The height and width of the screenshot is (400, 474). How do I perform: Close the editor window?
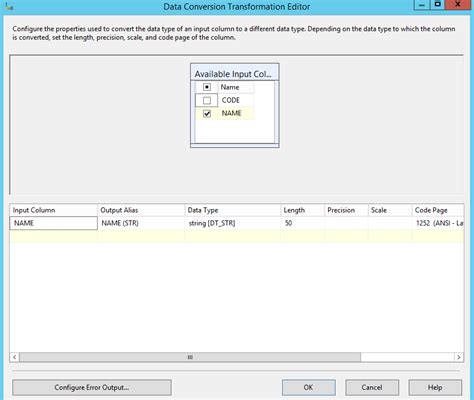[458, 5]
